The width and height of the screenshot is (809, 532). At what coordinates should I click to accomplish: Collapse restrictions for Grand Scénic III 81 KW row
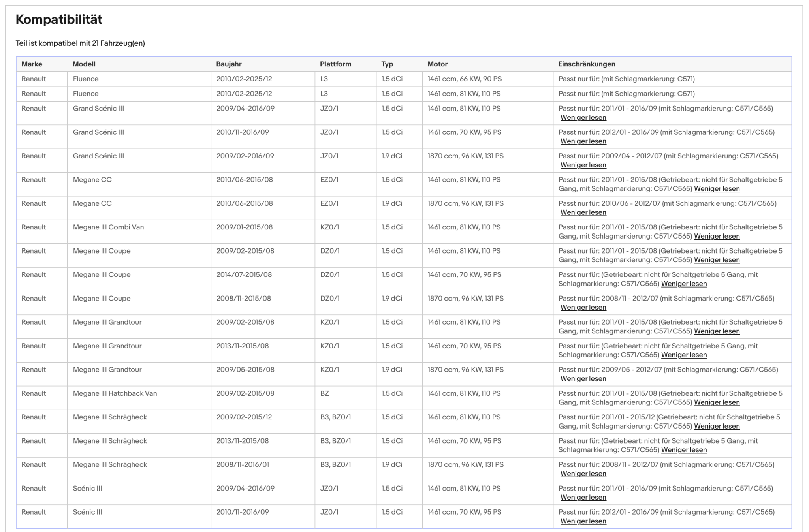point(583,118)
